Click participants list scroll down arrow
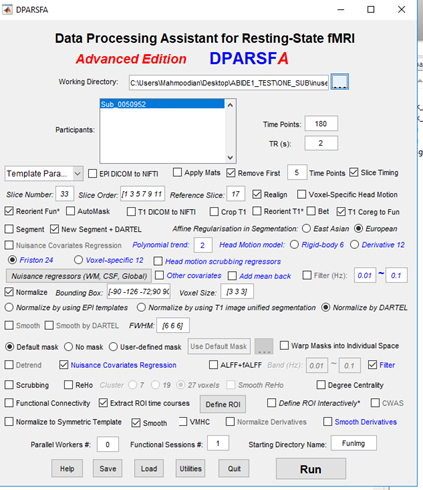Screen dimensions: 423x490 pyautogui.click(x=230, y=157)
